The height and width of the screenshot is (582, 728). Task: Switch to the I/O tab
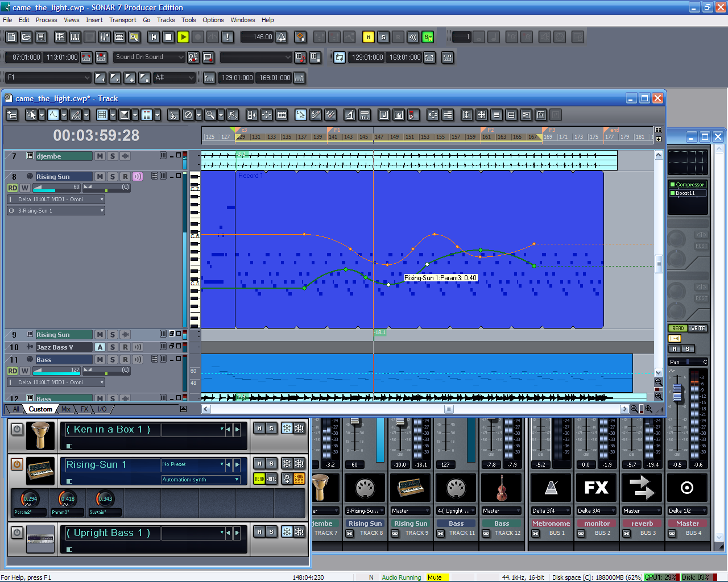(x=102, y=409)
